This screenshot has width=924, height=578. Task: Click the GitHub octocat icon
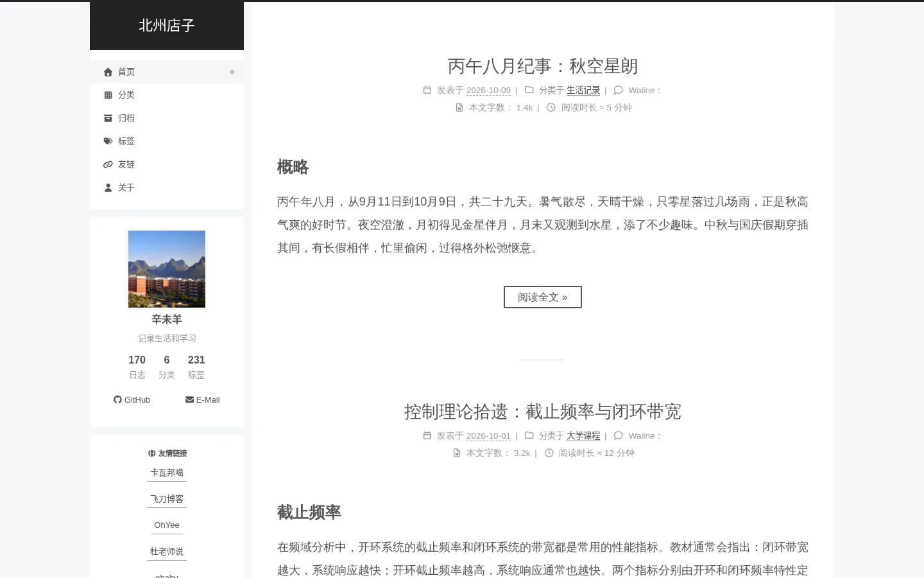tap(117, 399)
